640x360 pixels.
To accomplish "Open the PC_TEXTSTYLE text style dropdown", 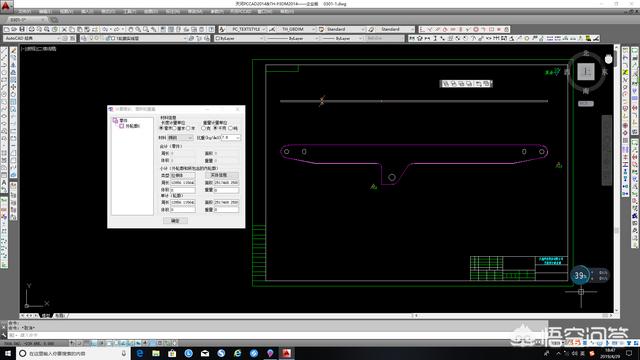I will [247, 29].
